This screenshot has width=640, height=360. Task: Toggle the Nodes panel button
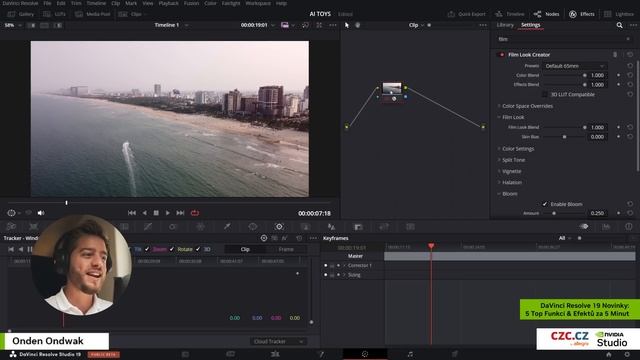coord(547,14)
